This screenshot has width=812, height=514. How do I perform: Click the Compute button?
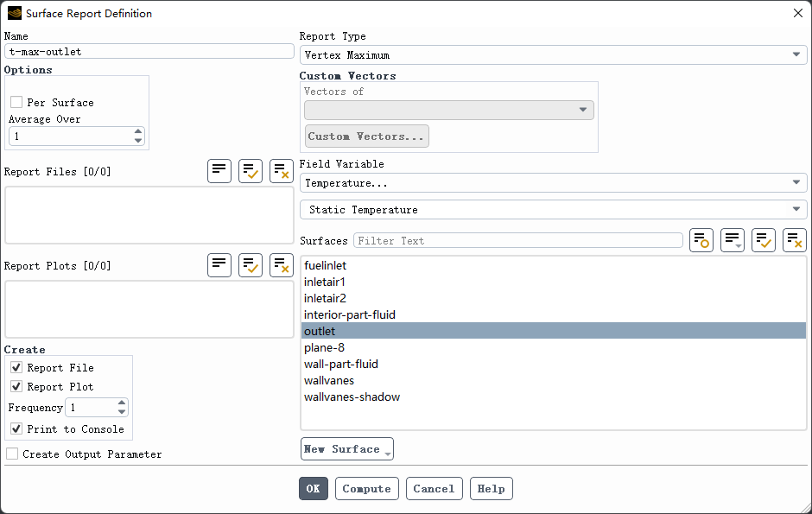point(367,489)
